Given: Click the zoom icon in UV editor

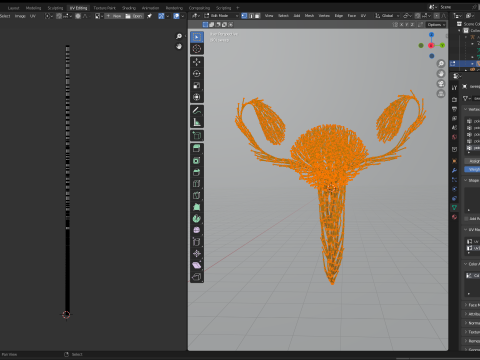Looking at the screenshot, I should coord(179,36).
